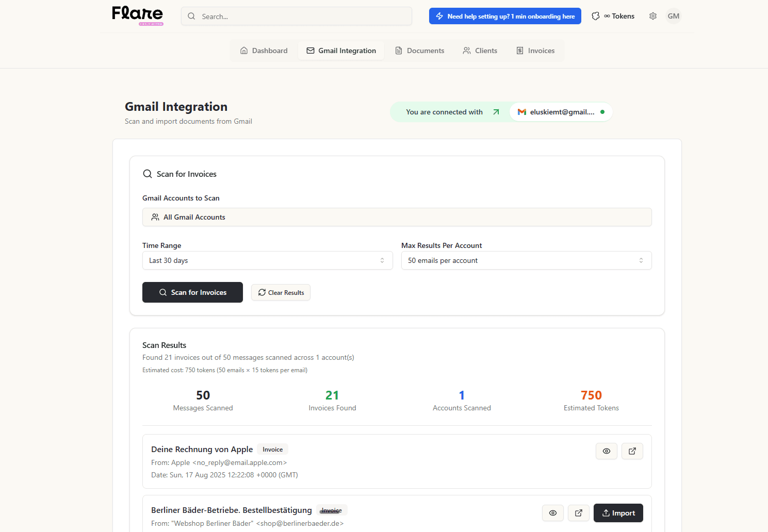The height and width of the screenshot is (532, 768).
Task: Click the lightning bolt icon in onboarding button
Action: (x=439, y=16)
